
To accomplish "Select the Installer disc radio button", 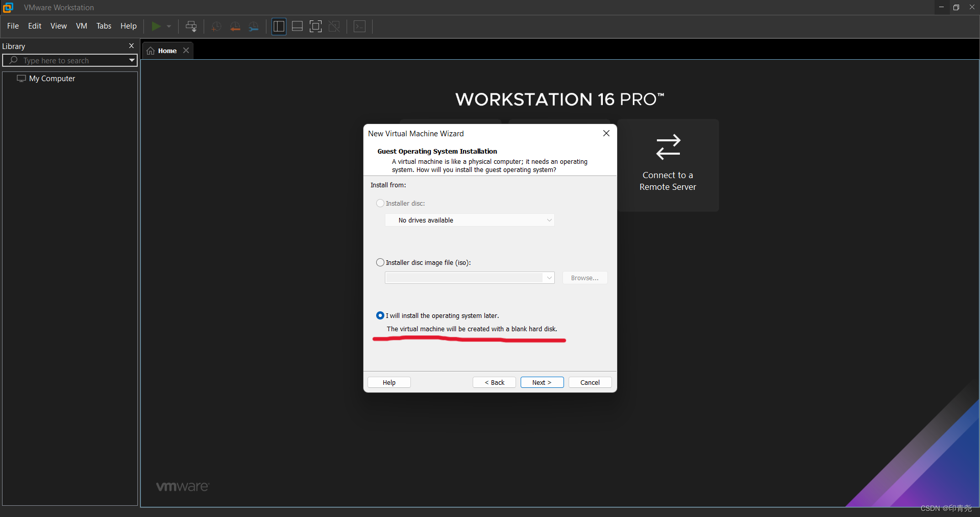I will pyautogui.click(x=380, y=203).
